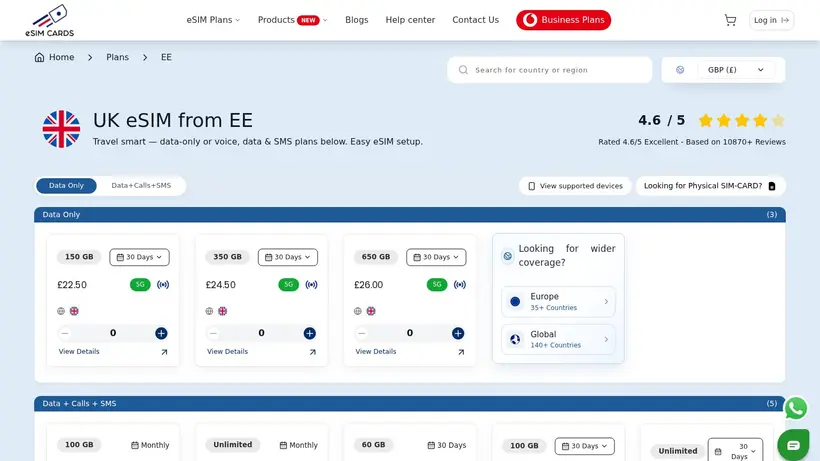
Task: Click the arrow icon on 650 GB View Details
Action: tap(461, 352)
